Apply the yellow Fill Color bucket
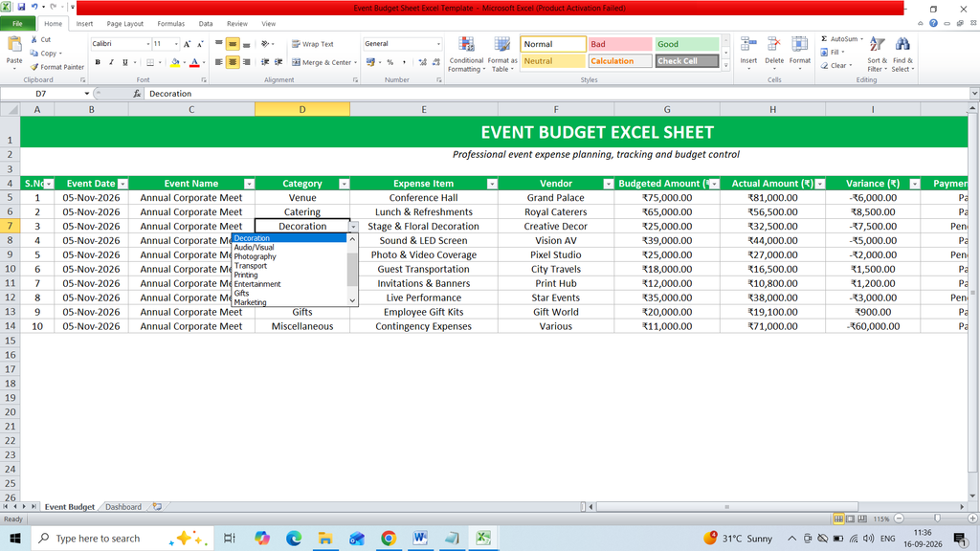980x551 pixels. (175, 62)
